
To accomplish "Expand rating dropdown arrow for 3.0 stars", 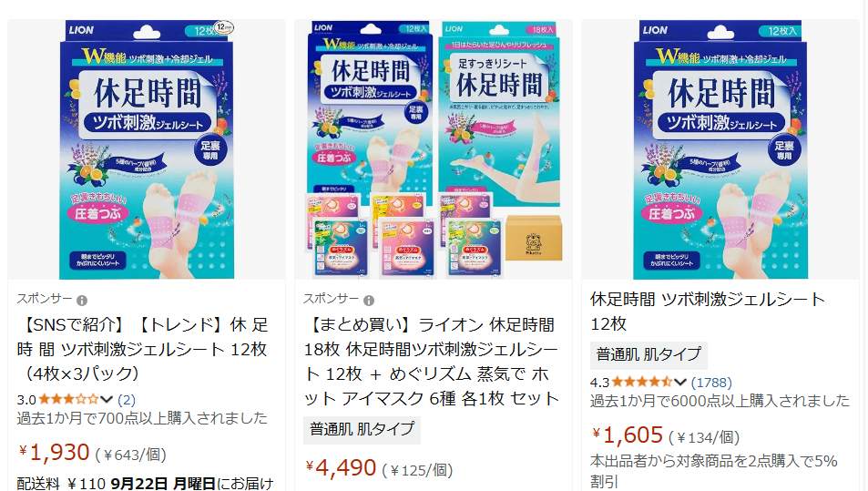I will [x=107, y=399].
